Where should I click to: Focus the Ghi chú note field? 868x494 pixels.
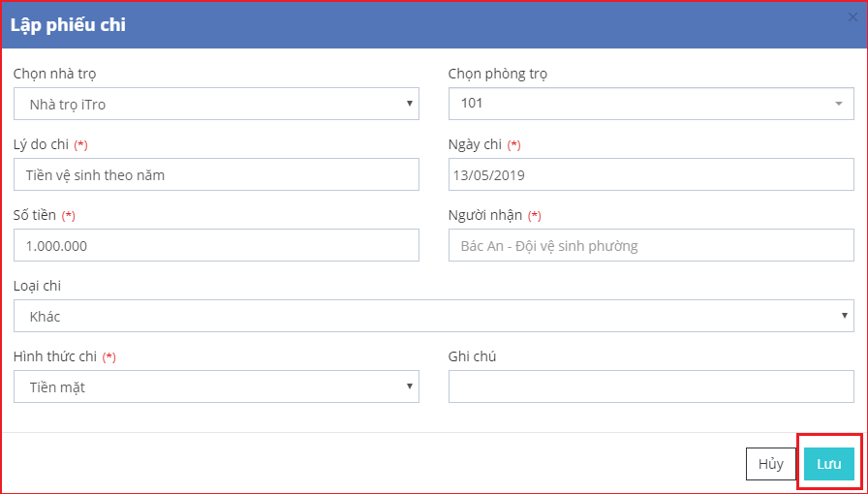(x=651, y=386)
